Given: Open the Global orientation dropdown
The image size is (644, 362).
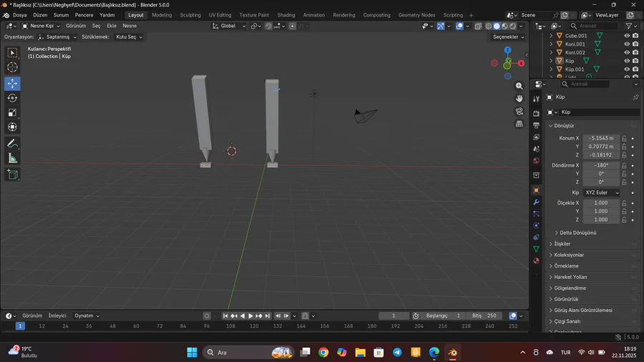Looking at the screenshot, I should (x=229, y=26).
